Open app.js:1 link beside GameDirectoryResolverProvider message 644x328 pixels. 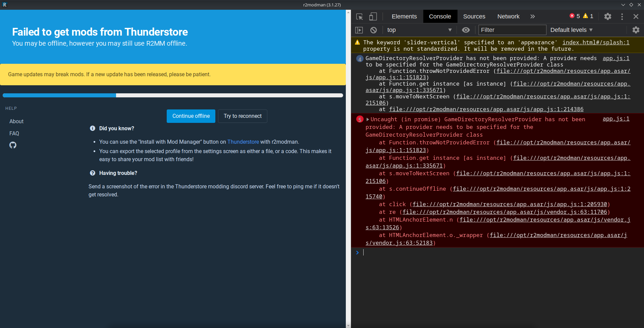(616, 58)
